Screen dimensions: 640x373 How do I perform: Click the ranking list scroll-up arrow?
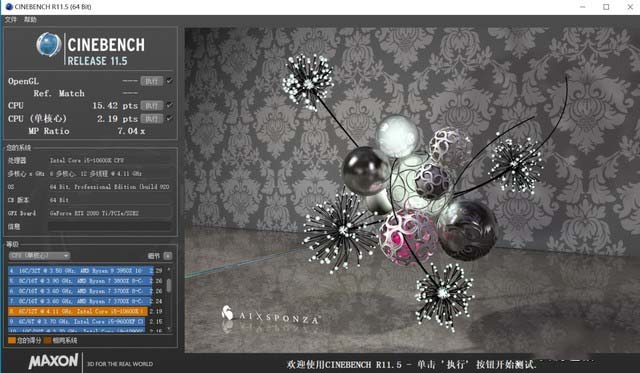pyautogui.click(x=169, y=270)
